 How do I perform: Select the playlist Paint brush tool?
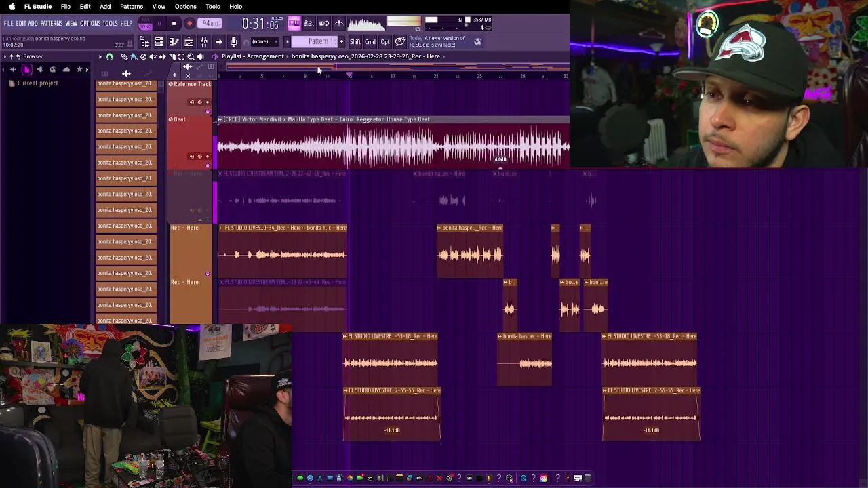point(134,57)
